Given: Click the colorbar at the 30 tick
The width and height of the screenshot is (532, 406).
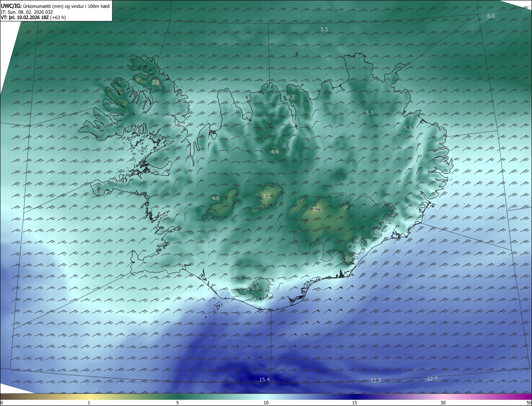Looking at the screenshot, I should point(443,403).
